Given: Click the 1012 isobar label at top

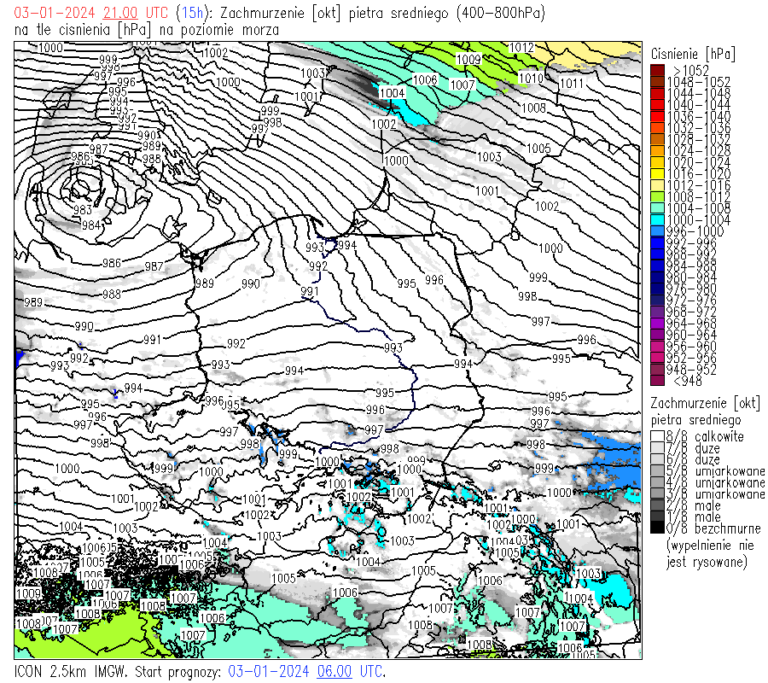Looking at the screenshot, I should coord(521,47).
